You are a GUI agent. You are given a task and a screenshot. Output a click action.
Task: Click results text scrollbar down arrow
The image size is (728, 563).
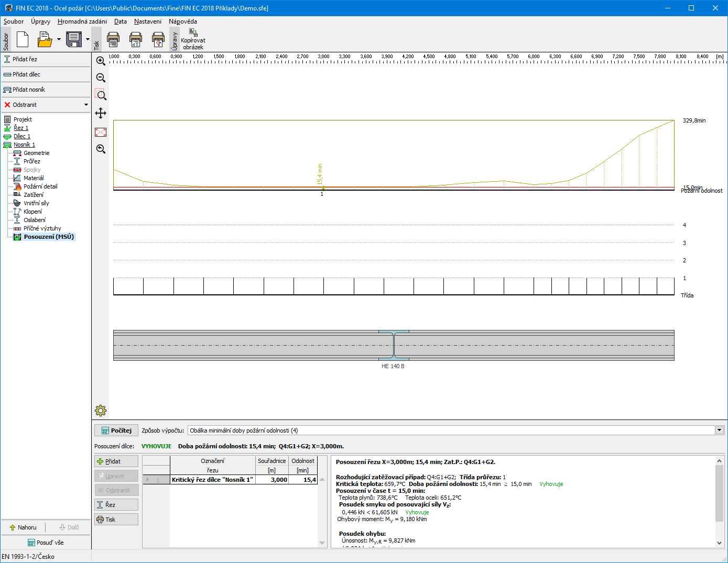click(x=720, y=543)
